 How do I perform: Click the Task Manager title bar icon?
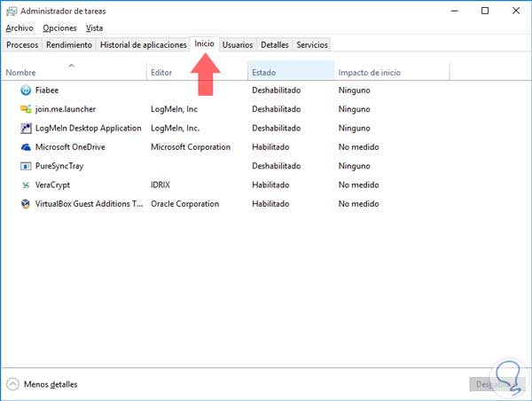coord(12,12)
